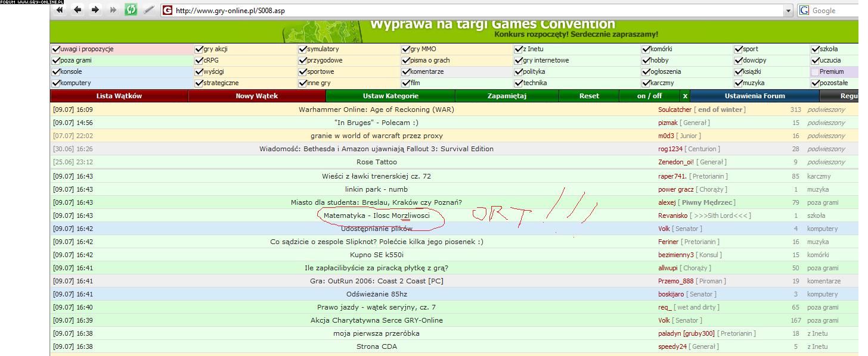868x356 pixels.
Task: Click the Google search engine icon
Action: click(804, 10)
